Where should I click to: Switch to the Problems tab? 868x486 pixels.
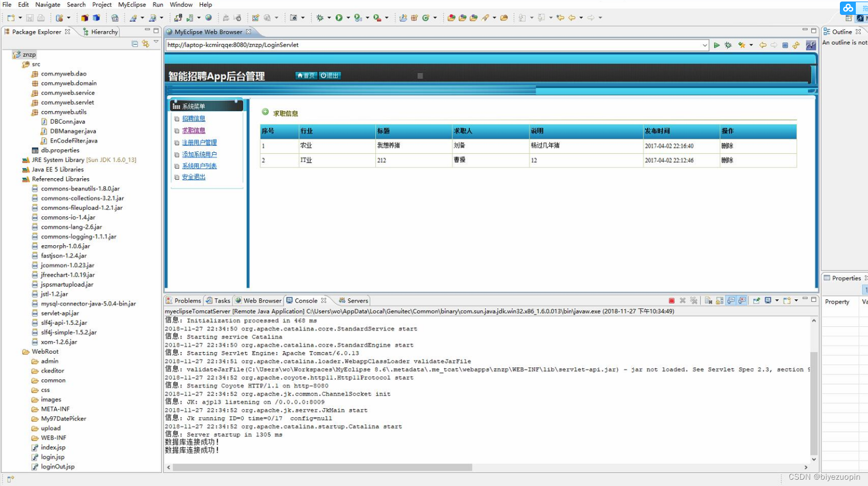[183, 300]
